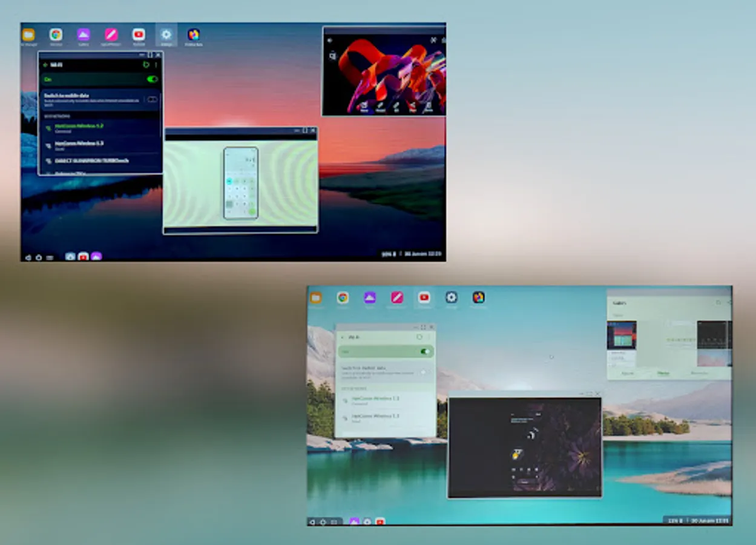Enable Switch to mobile data in the dark Wi-Fi window
This screenshot has height=545, width=756.
(152, 99)
